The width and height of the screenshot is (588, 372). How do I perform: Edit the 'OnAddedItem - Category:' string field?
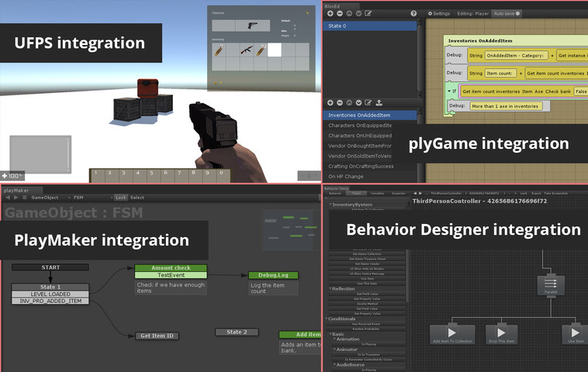516,56
